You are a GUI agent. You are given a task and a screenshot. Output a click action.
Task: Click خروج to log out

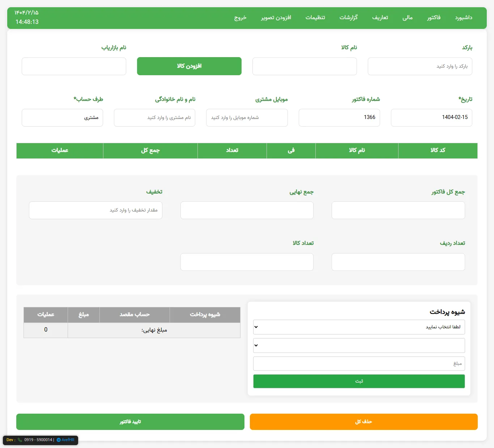(x=240, y=18)
